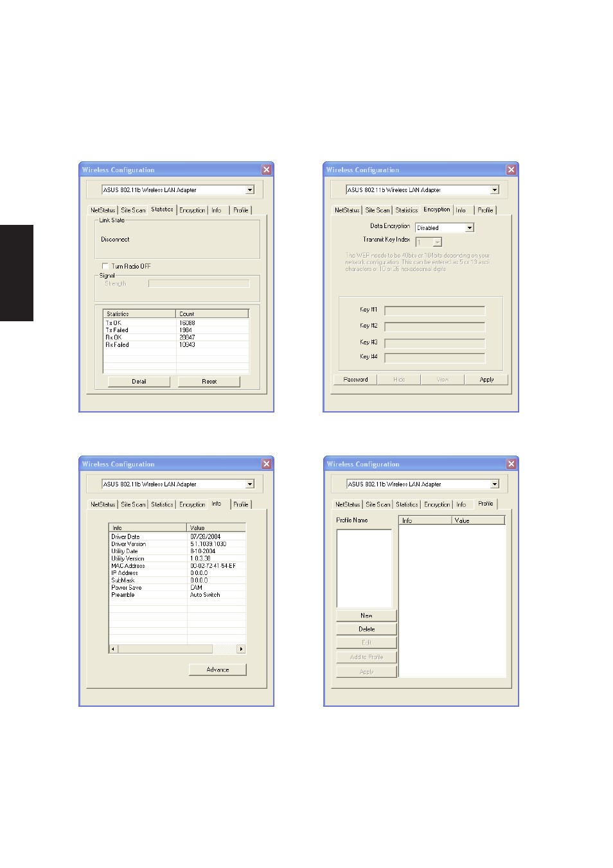Click the View button in Encryption window
Image resolution: width=613 pixels, height=868 pixels.
443,380
